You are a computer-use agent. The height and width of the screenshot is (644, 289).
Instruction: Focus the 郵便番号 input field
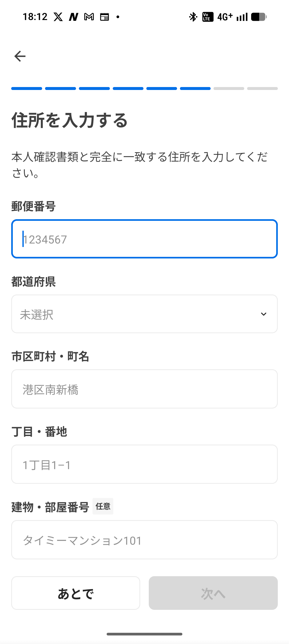click(x=144, y=239)
